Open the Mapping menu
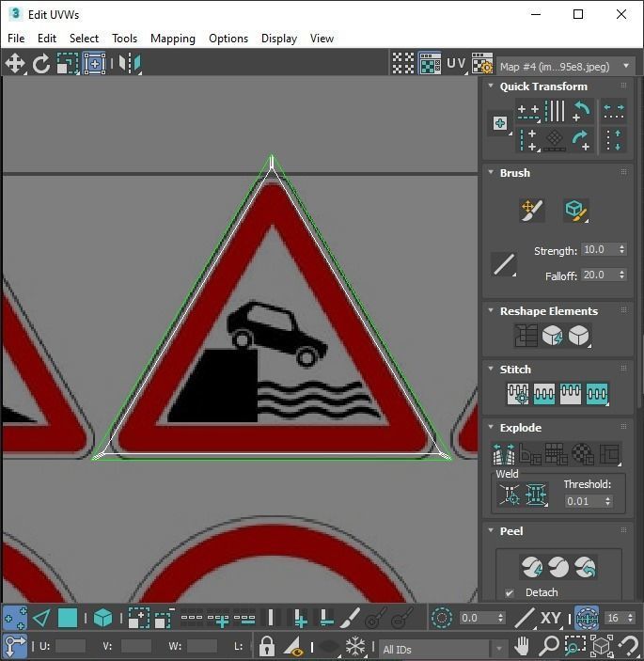644x661 pixels. click(173, 39)
